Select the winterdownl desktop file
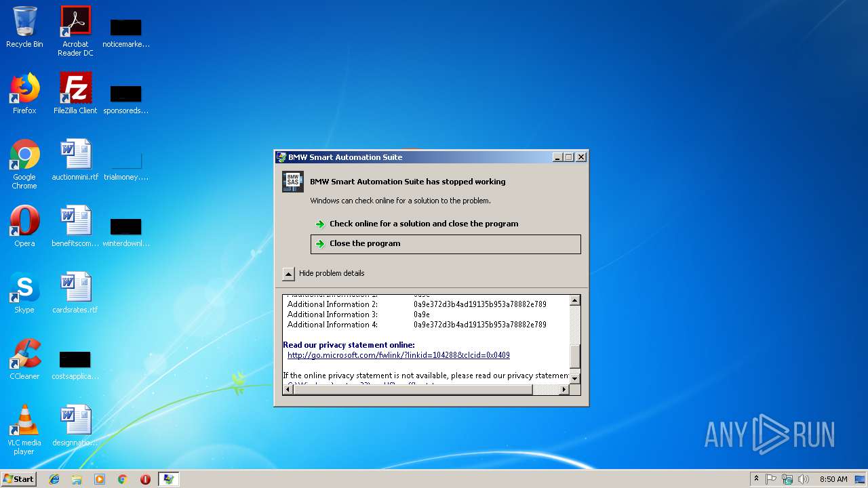The width and height of the screenshot is (868, 488). coord(126,232)
